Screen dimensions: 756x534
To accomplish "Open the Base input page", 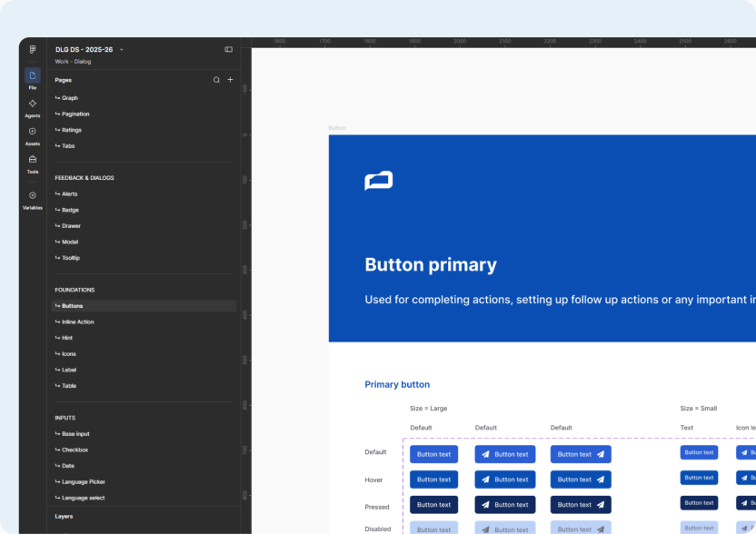I will click(144, 434).
